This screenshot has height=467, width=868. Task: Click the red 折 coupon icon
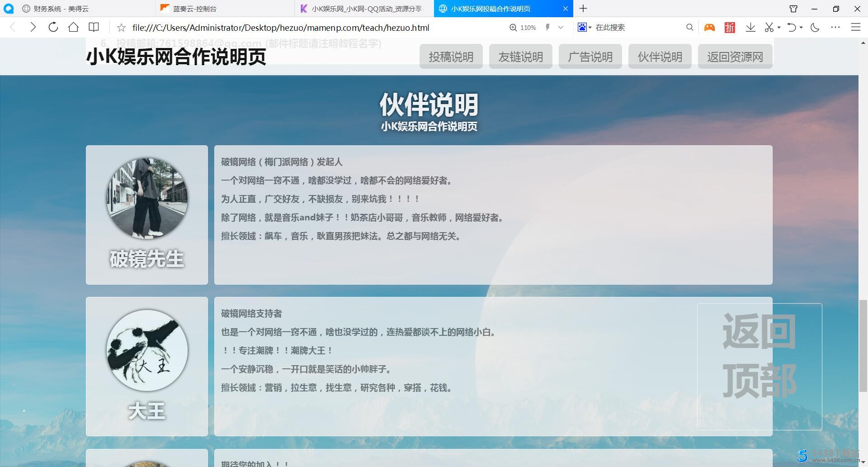tap(729, 27)
